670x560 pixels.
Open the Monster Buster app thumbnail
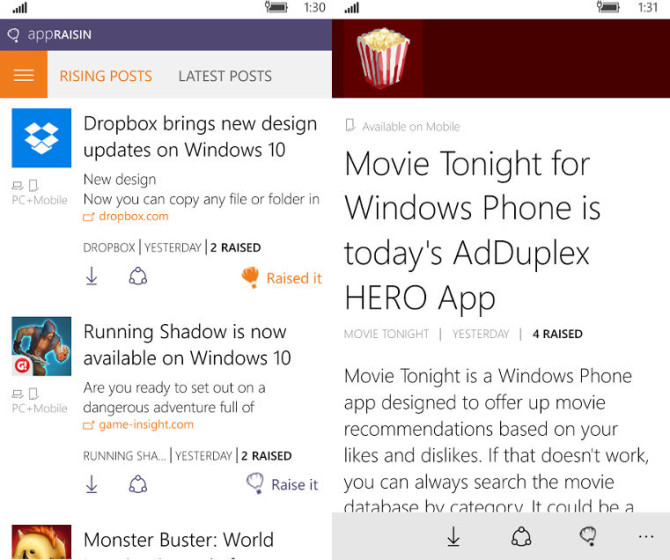click(41, 542)
